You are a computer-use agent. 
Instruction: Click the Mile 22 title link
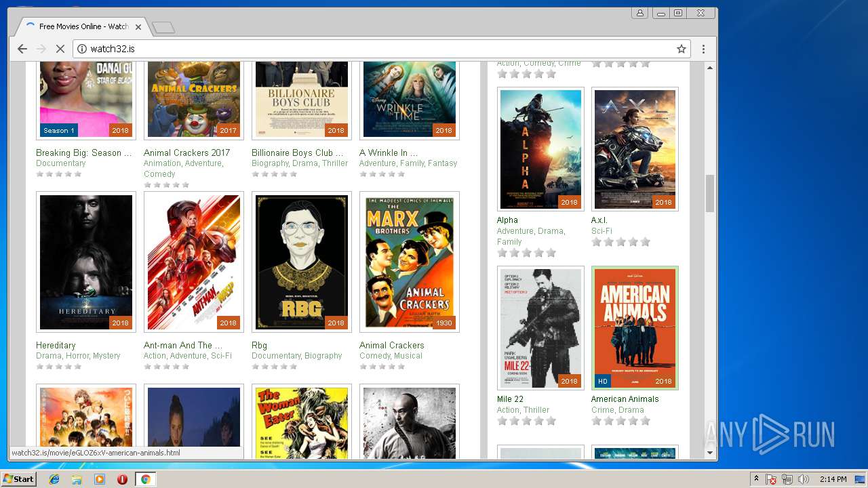(x=510, y=399)
